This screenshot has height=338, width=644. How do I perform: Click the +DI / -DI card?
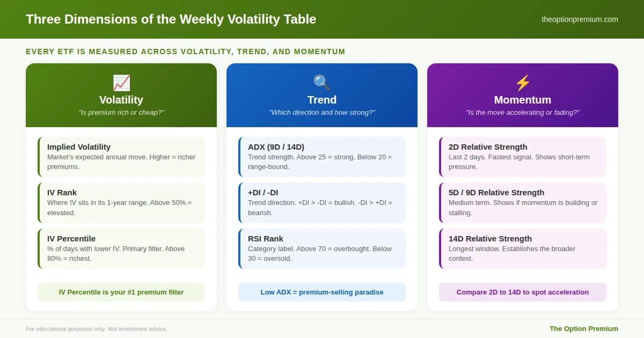coord(322,203)
